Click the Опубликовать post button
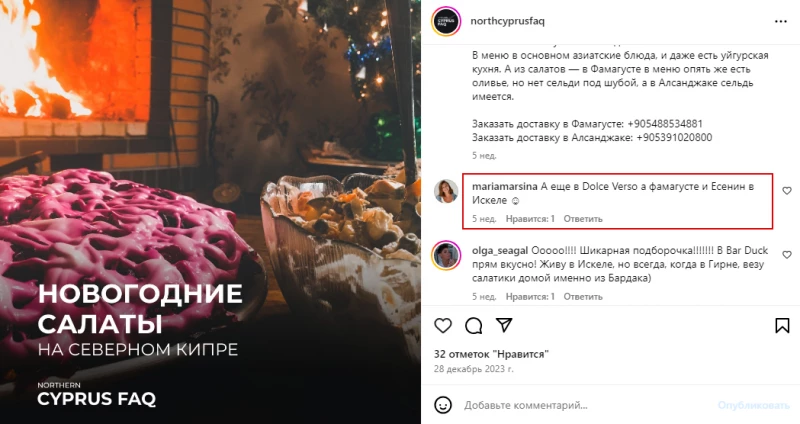Screen dimensions: 800x424 click(x=753, y=406)
